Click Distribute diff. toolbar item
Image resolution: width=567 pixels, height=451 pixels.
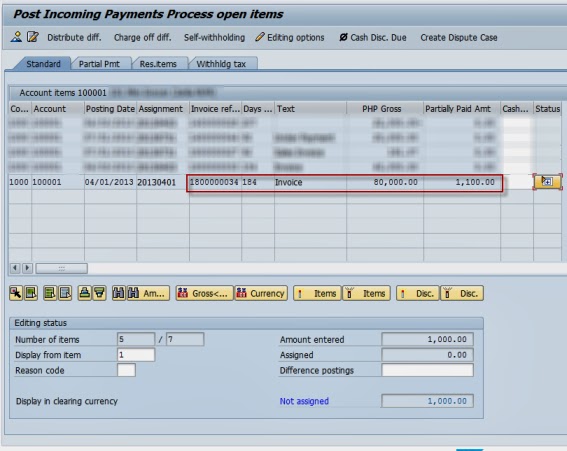pos(74,38)
